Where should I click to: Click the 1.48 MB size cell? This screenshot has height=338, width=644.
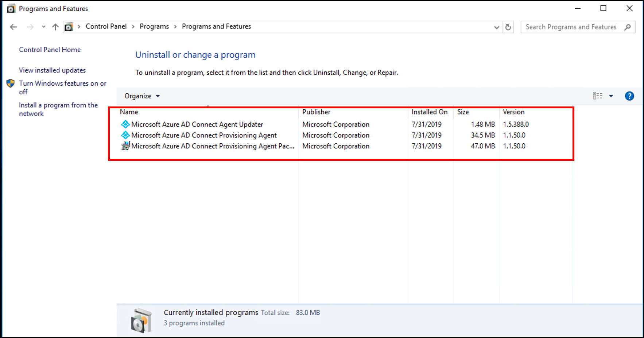point(483,124)
